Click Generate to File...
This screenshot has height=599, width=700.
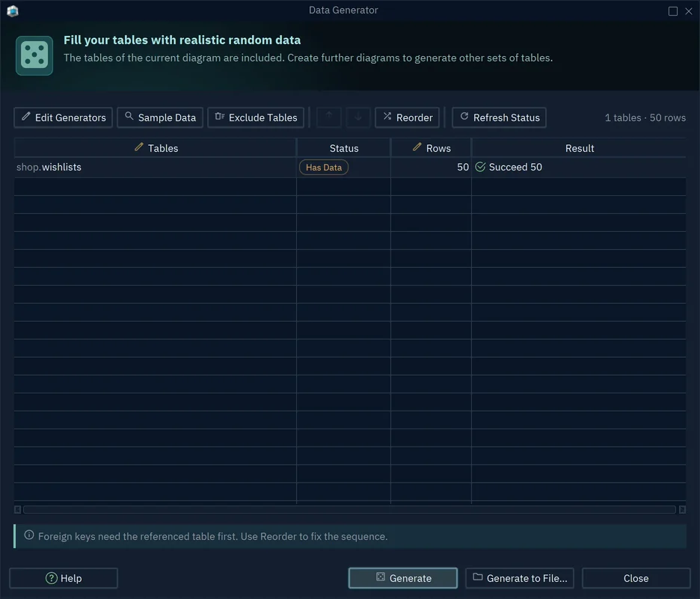pos(520,578)
